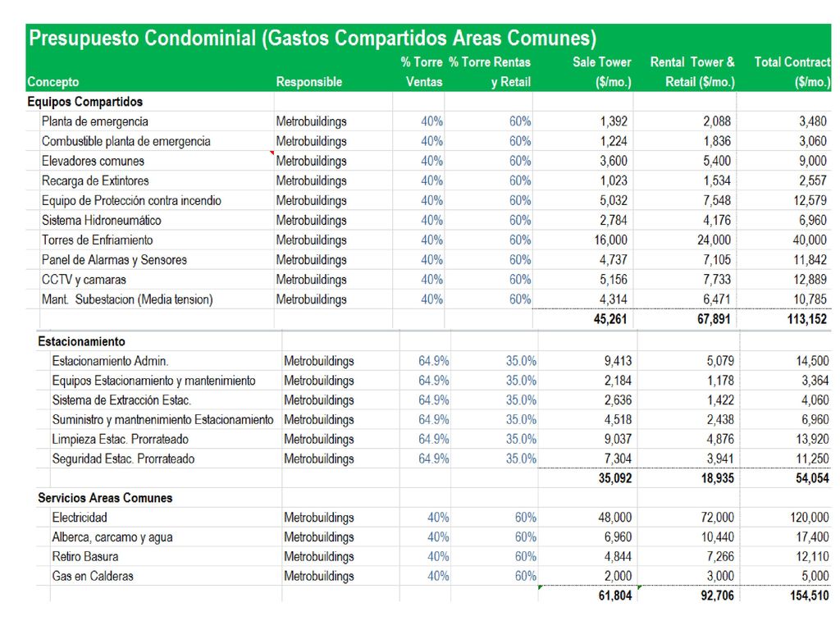Click the 'Rental Tower & Retail ($/mo.)' header
The width and height of the screenshot is (840, 630).
(692, 72)
